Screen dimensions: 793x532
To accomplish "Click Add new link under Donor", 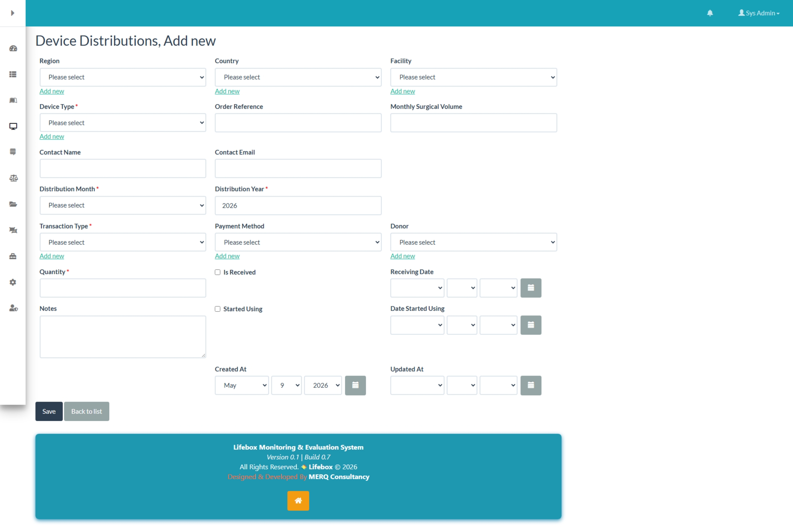I will 402,256.
